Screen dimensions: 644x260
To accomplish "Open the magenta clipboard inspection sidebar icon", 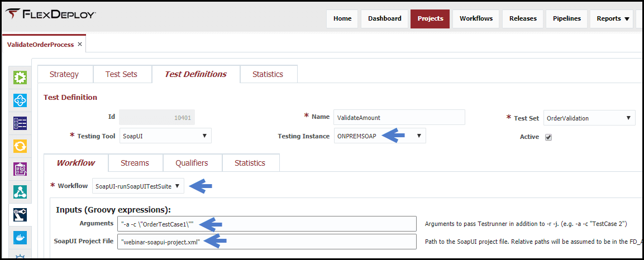I will pyautogui.click(x=20, y=168).
